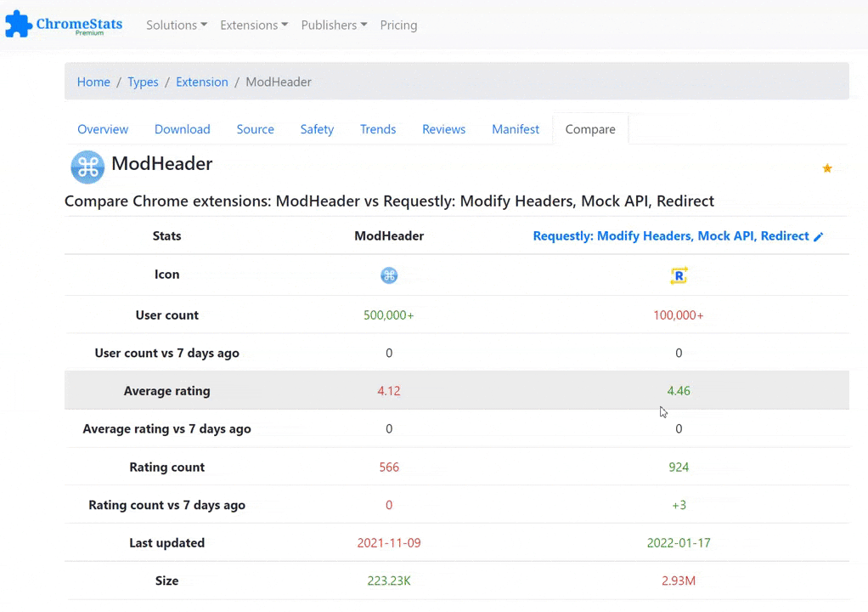Open Types breadcrumb link
This screenshot has width=868, height=612.
coord(143,82)
